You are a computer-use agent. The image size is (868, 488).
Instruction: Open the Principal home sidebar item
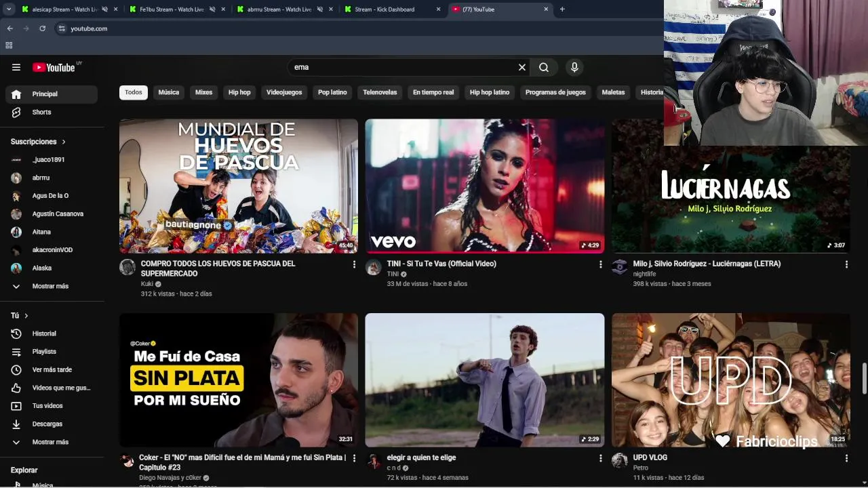click(52, 94)
